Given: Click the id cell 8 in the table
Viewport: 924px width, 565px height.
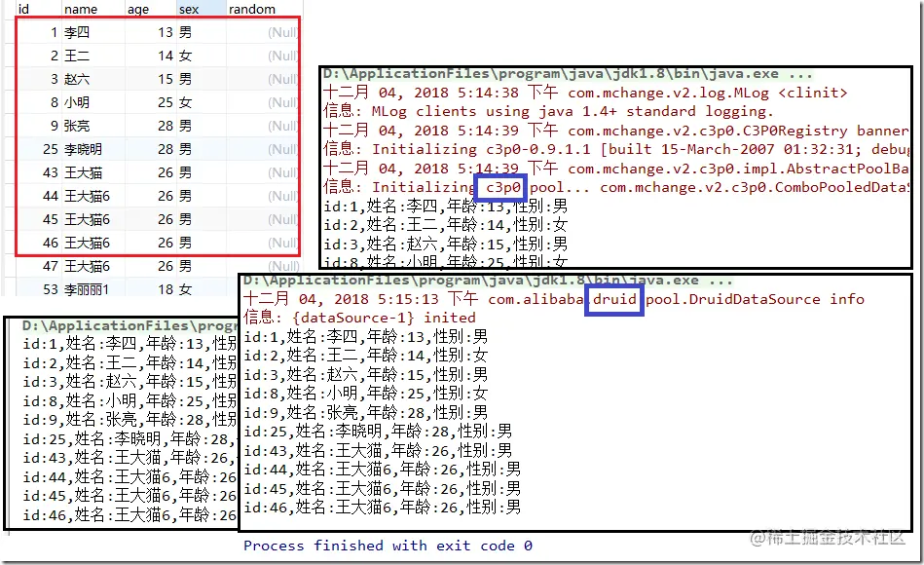Looking at the screenshot, I should (x=55, y=102).
